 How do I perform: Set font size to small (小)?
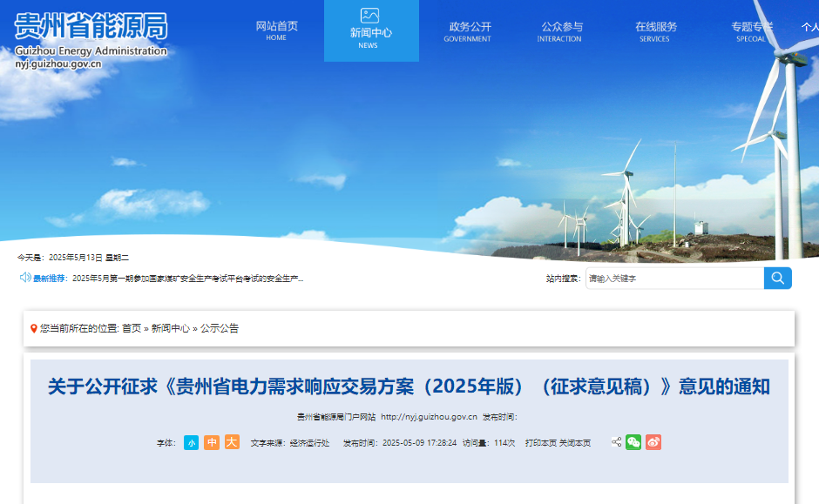click(191, 442)
